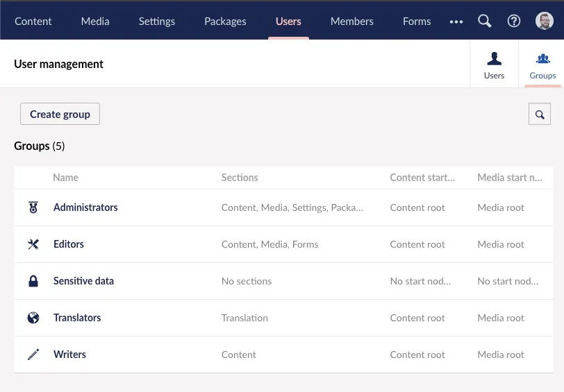The width and height of the screenshot is (564, 392).
Task: Click 'Media root' in Editors row
Action: [501, 244]
